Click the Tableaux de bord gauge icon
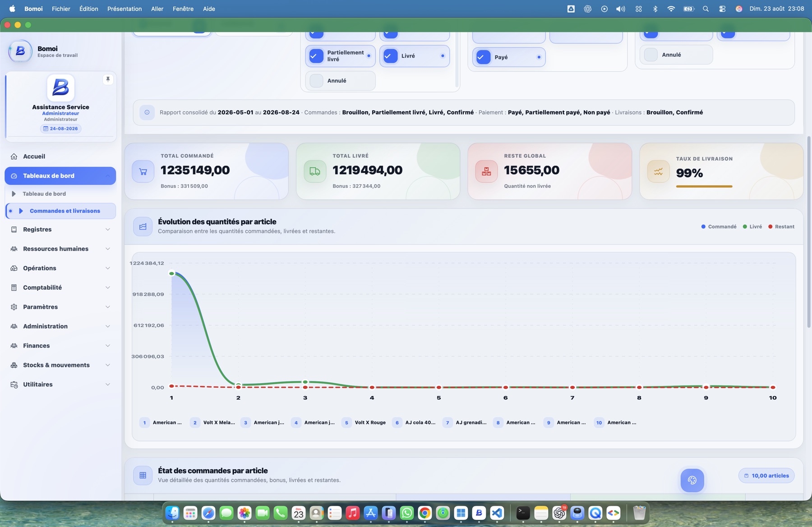The height and width of the screenshot is (527, 812). click(14, 176)
